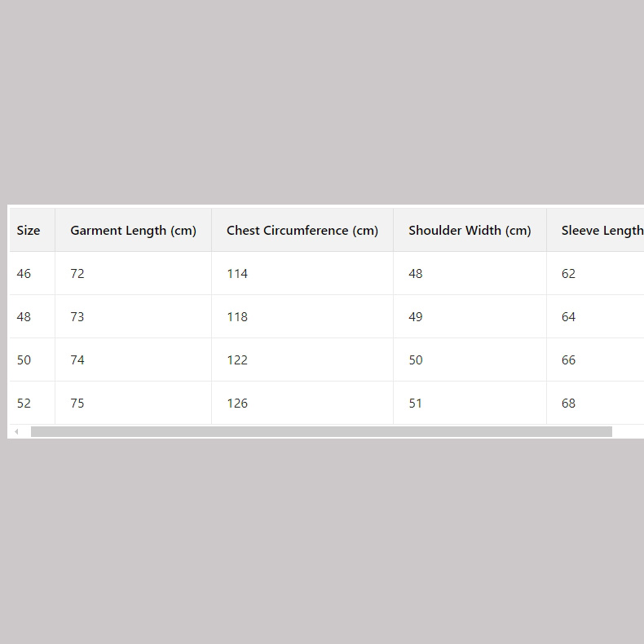Click sleeve length value 62

[568, 274]
